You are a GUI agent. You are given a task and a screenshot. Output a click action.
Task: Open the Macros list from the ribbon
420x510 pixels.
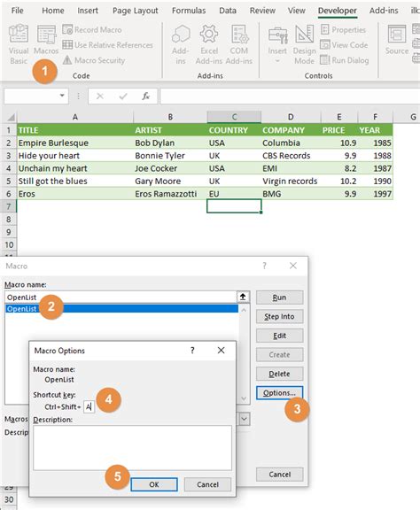coord(46,40)
